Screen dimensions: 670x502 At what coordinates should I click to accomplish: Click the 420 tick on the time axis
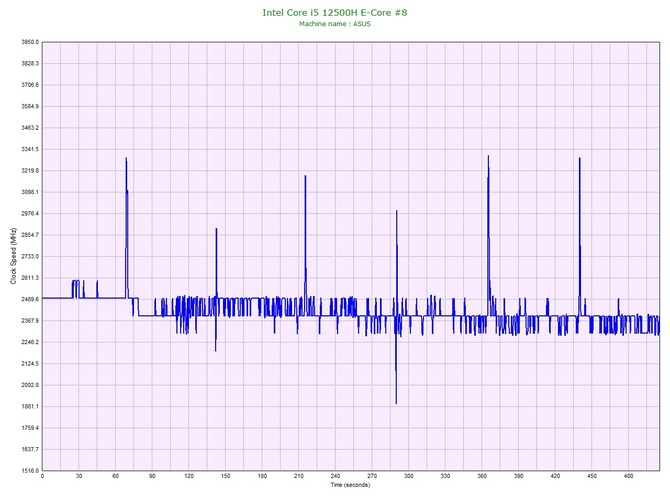pos(555,476)
